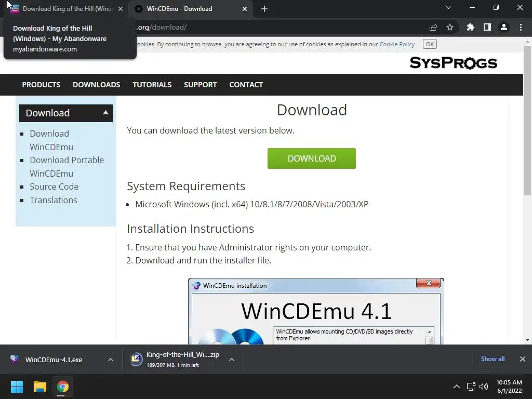
Task: Open the Extensions puzzle icon
Action: [470, 27]
